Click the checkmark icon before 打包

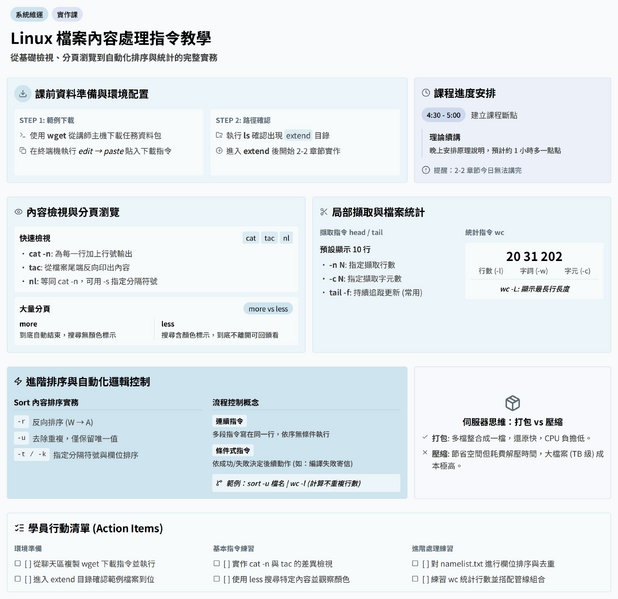(425, 437)
